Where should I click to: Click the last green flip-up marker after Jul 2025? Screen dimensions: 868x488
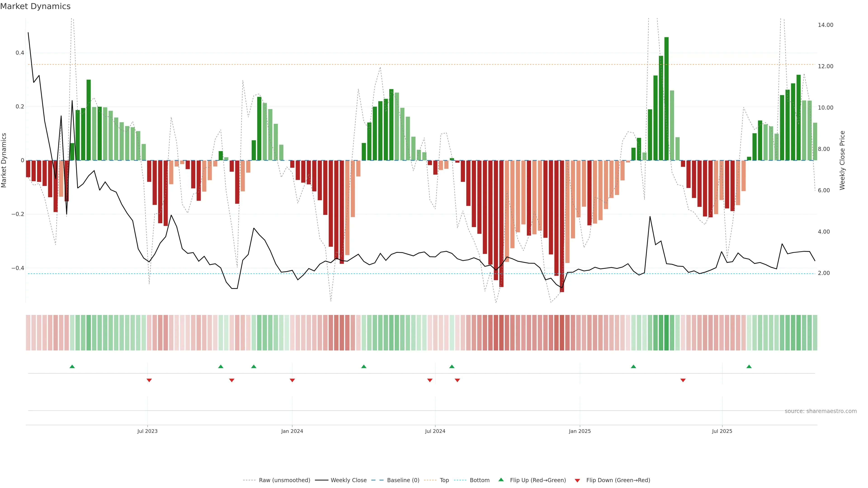[749, 366]
